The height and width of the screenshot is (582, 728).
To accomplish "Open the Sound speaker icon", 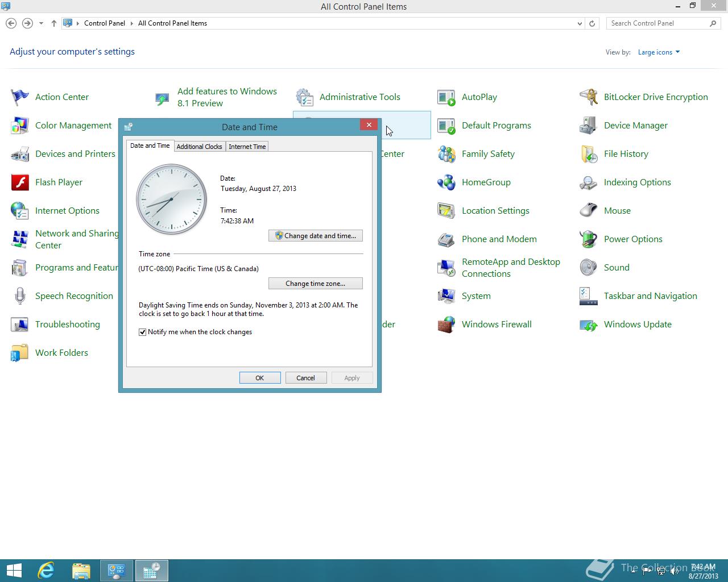I will pos(589,268).
